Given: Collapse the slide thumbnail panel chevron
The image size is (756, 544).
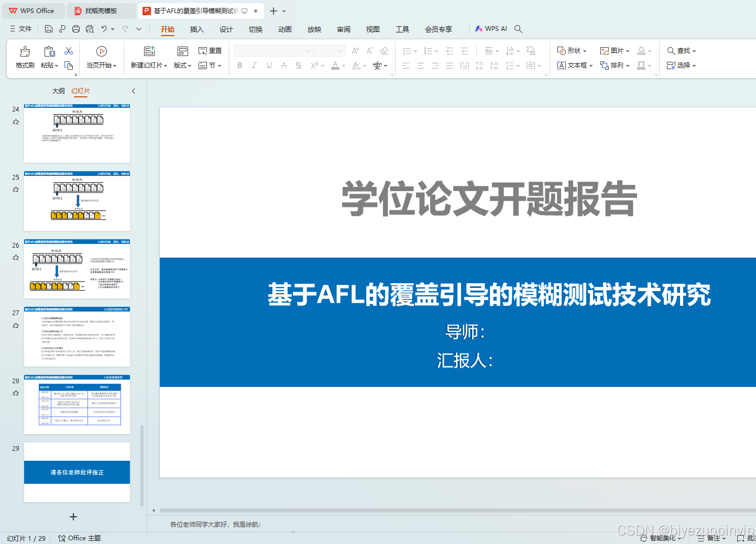Looking at the screenshot, I should tap(134, 91).
